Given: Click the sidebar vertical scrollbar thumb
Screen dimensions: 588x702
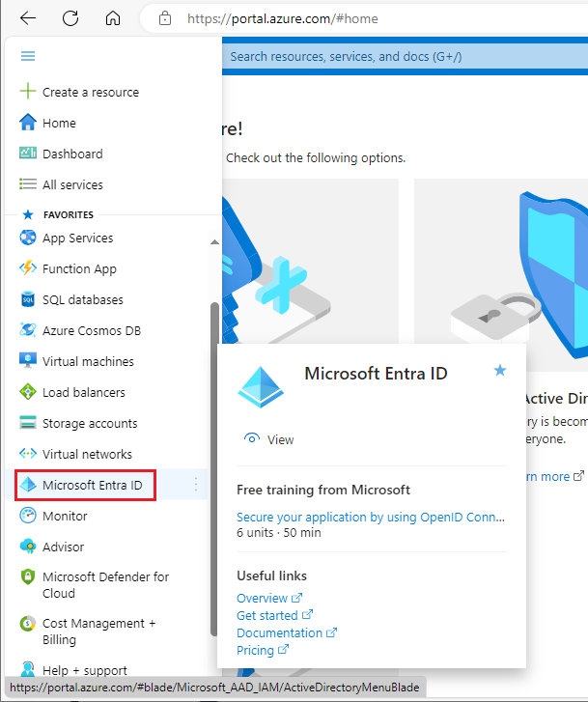Looking at the screenshot, I should pos(214,469).
